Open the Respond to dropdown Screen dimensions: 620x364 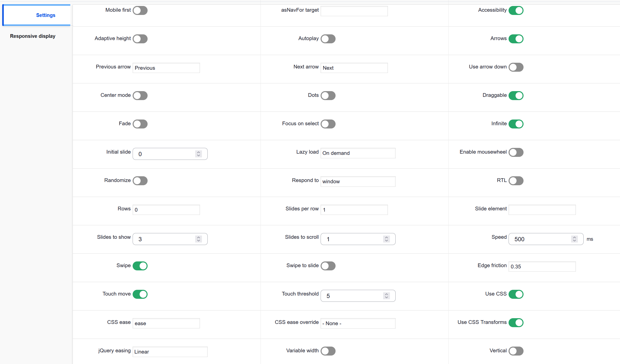pyautogui.click(x=358, y=181)
